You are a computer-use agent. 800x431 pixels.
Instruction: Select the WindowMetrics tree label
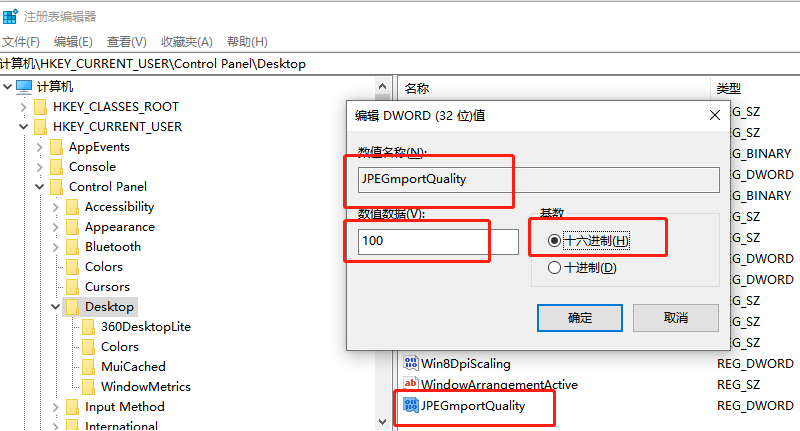tap(146, 387)
